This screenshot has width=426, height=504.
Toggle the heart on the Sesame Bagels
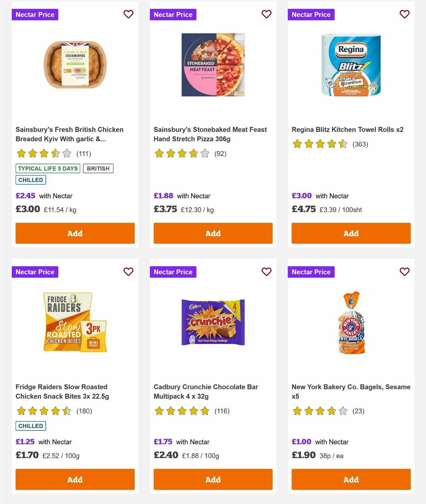tap(404, 271)
